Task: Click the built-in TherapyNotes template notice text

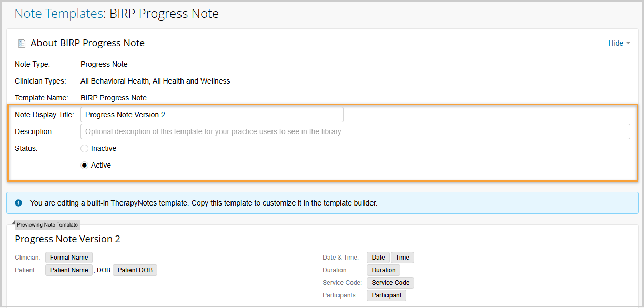Action: (204, 203)
